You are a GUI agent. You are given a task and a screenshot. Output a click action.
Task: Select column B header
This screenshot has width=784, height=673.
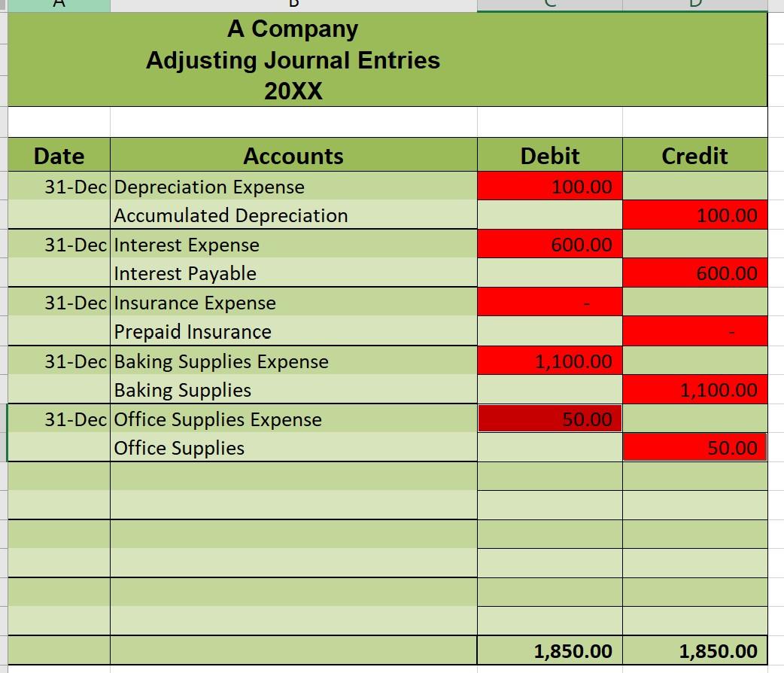(x=293, y=4)
